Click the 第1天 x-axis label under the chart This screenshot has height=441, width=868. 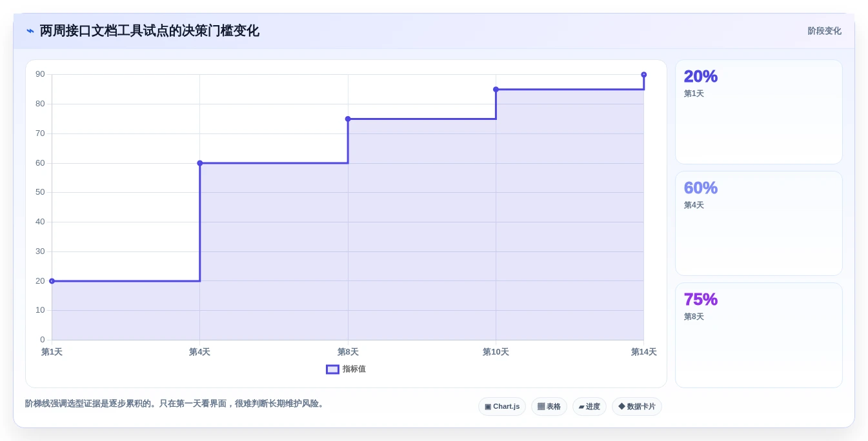(x=52, y=352)
